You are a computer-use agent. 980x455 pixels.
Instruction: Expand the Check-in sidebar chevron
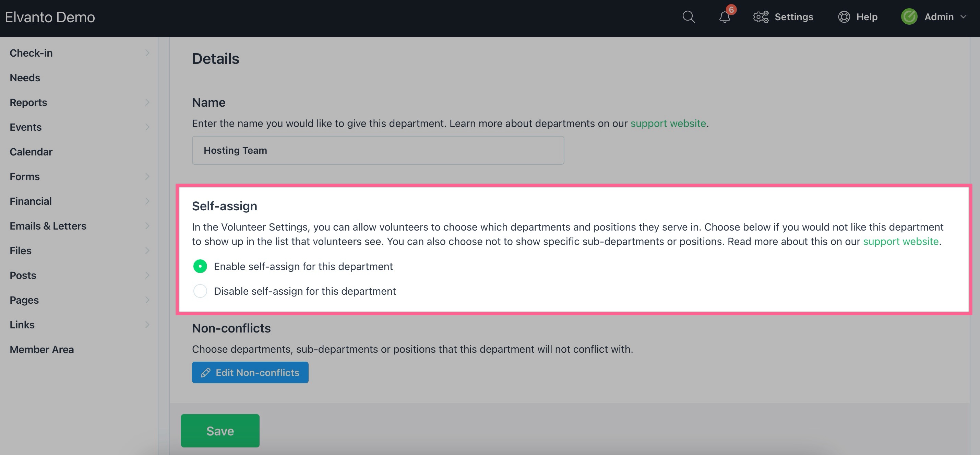147,53
